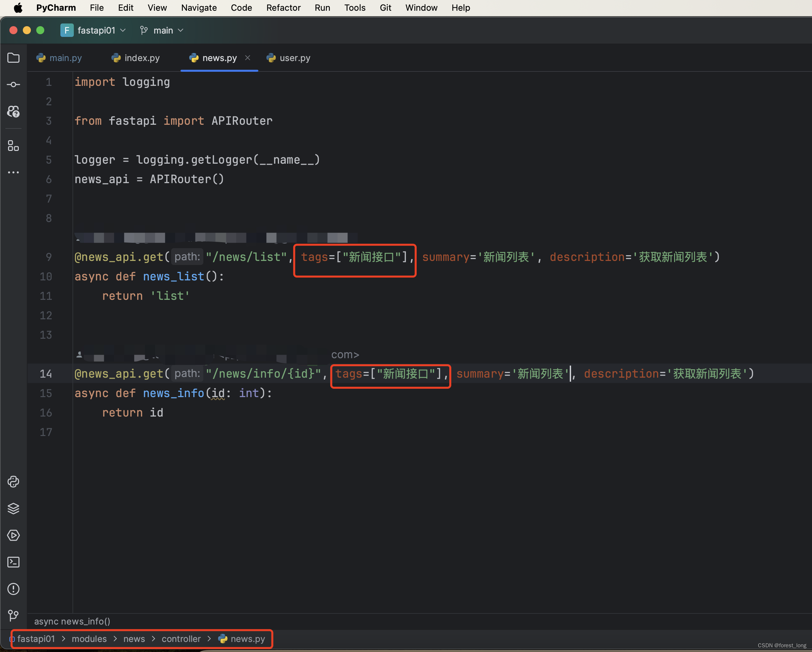Select controller in the breadcrumb bar
This screenshot has width=812, height=652.
click(x=181, y=639)
